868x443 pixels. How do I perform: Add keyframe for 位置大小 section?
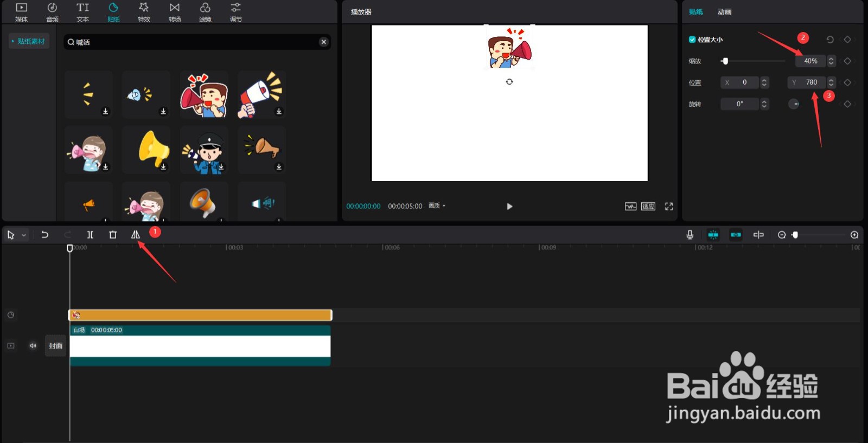pos(847,40)
